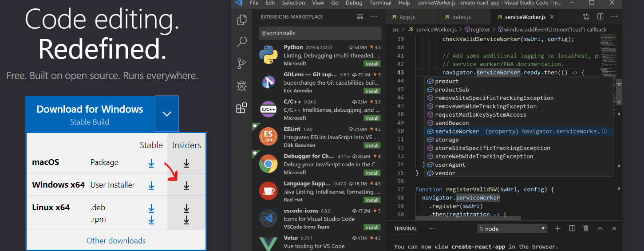Viewport: 644px width, 251px height.
Task: Click the Java Language Support coffee cup icon
Action: click(x=269, y=191)
